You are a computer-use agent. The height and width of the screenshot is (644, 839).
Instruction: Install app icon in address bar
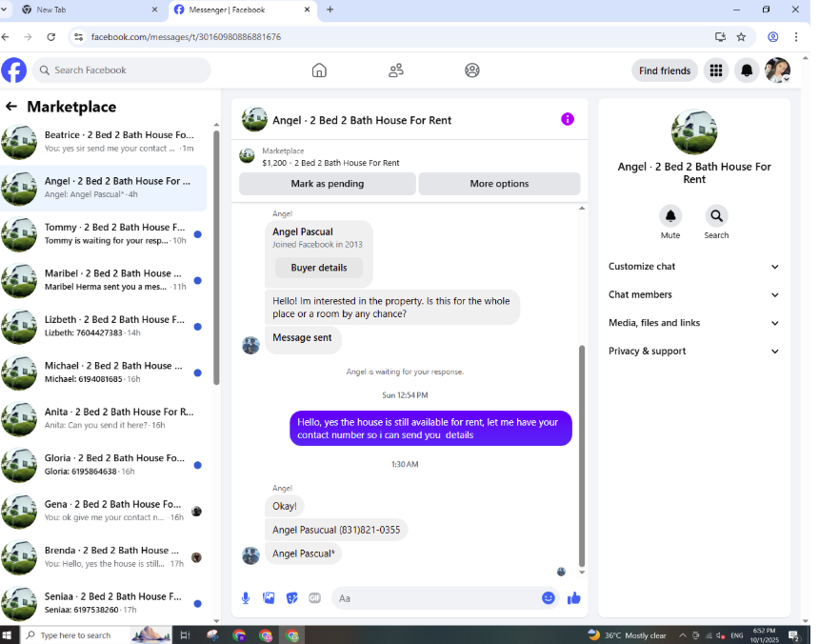[720, 37]
